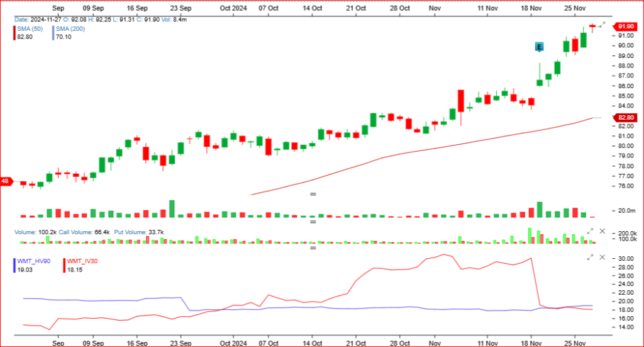
Task: Click the red 91.90 last price tag
Action: tap(625, 26)
